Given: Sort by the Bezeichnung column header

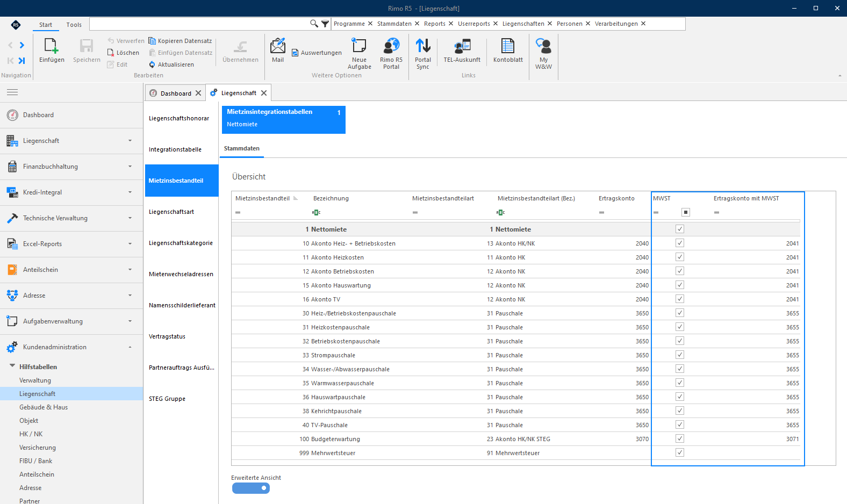Looking at the screenshot, I should click(331, 198).
